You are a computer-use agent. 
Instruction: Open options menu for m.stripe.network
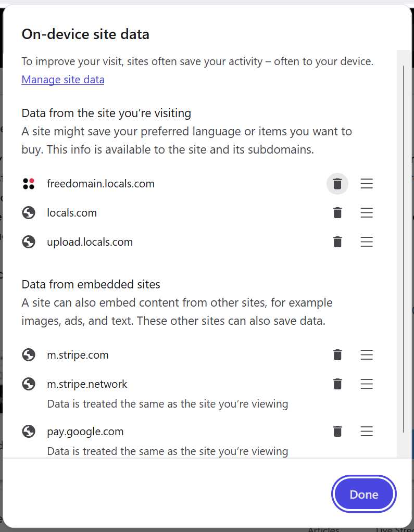coord(367,384)
